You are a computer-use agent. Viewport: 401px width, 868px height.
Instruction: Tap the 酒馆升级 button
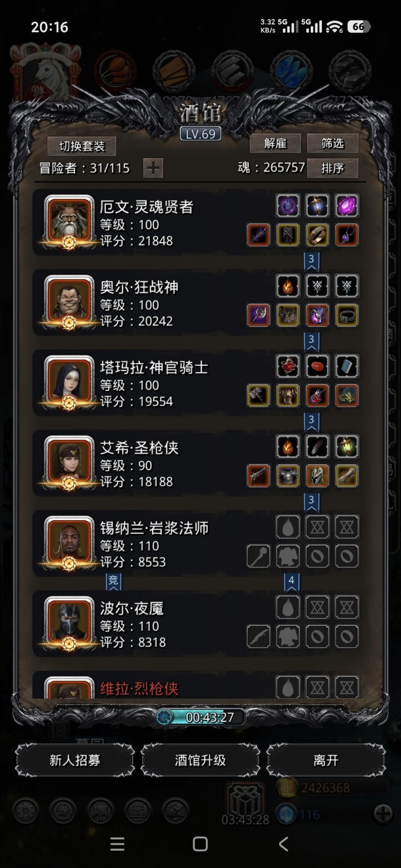[200, 760]
